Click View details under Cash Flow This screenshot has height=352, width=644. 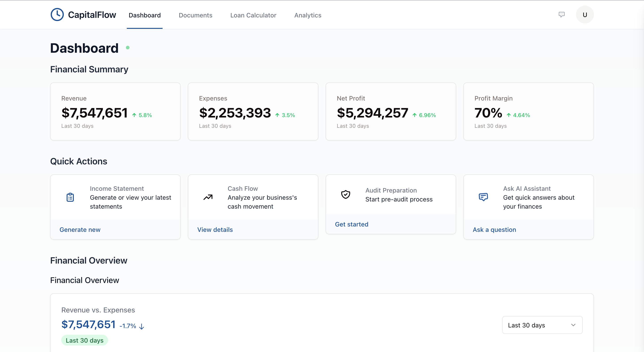coord(215,229)
